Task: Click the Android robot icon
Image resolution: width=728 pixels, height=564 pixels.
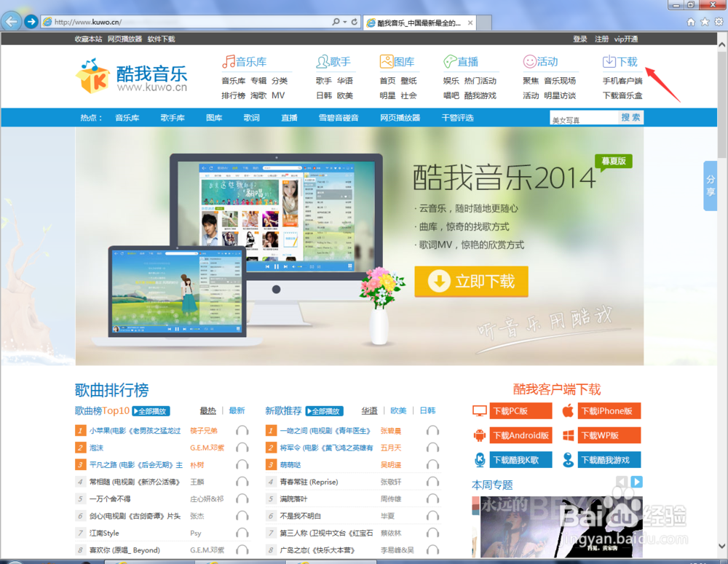Action: click(479, 435)
